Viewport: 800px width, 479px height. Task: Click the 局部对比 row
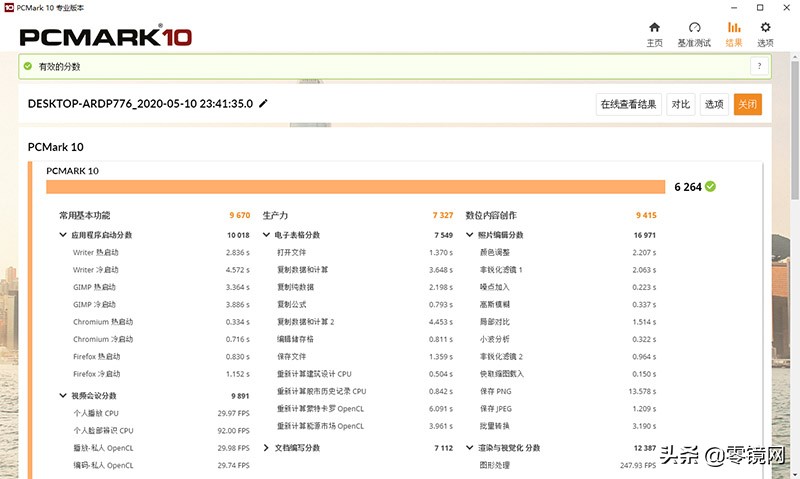coord(568,322)
